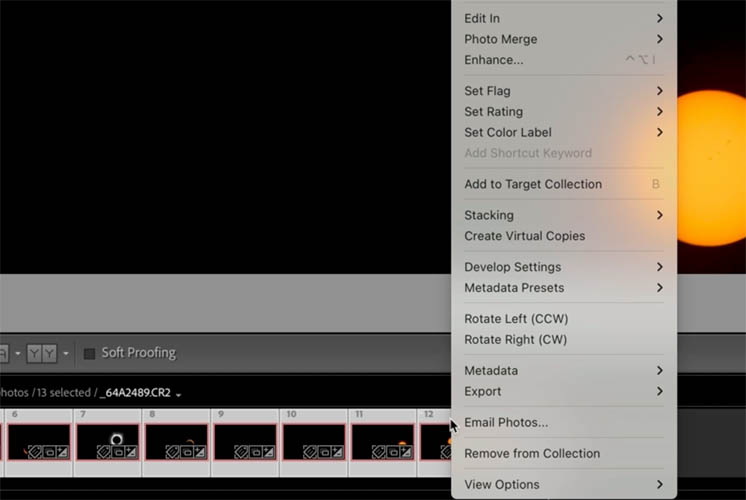This screenshot has width=746, height=500.
Task: Select filmstrip thumbnail number 7 with eclipse ring
Action: pos(108,442)
